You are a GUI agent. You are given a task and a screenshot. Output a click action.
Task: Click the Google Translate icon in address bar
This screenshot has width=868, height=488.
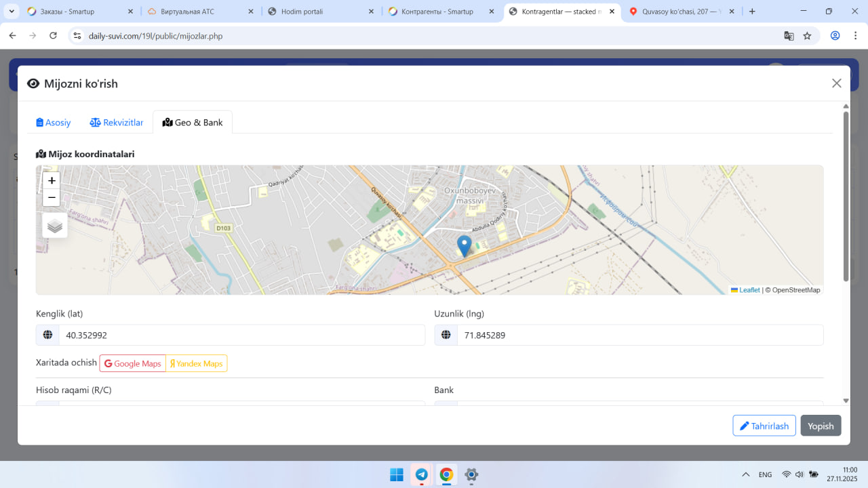[789, 36]
